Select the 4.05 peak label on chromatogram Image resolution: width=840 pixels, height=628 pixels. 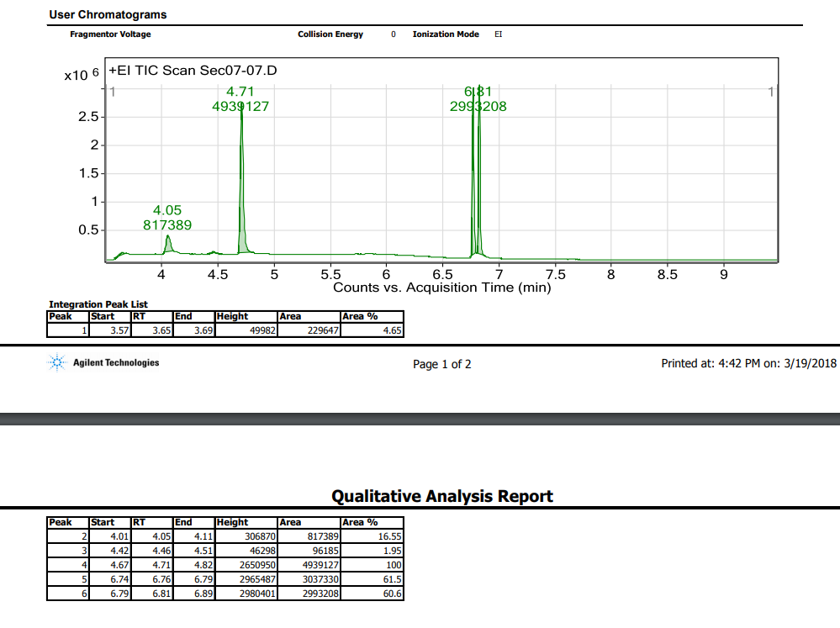point(166,210)
